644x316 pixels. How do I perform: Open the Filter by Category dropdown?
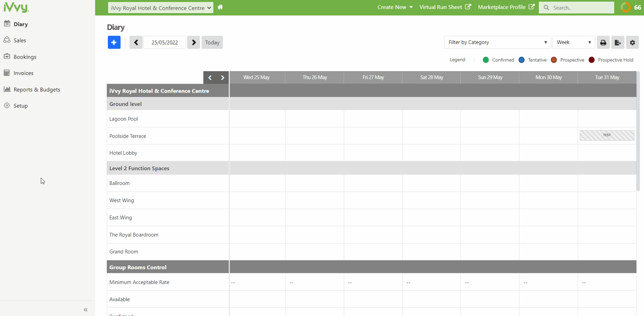pyautogui.click(x=497, y=42)
